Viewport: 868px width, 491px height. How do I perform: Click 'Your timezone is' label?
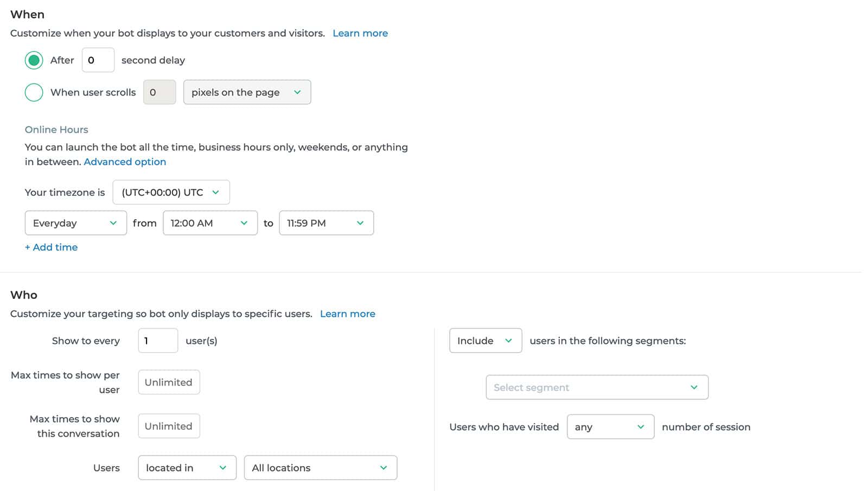point(65,193)
